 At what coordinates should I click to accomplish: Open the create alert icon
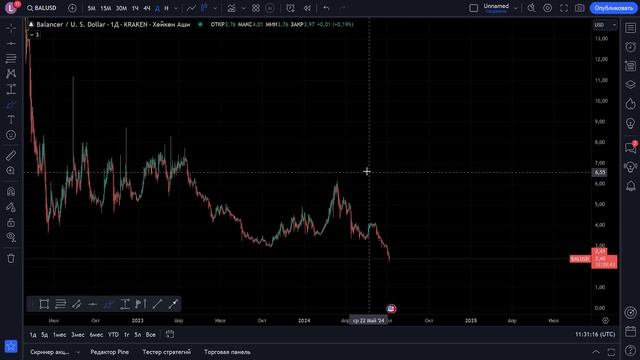[x=290, y=8]
